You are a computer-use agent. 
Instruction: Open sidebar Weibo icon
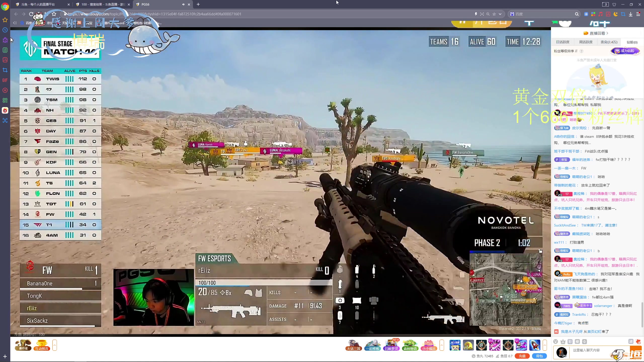(x=5, y=110)
